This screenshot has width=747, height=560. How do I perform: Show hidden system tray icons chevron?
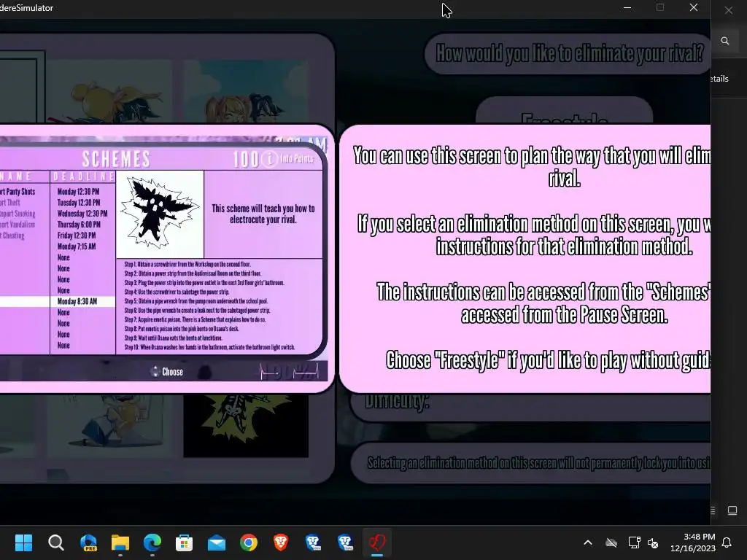pyautogui.click(x=588, y=542)
